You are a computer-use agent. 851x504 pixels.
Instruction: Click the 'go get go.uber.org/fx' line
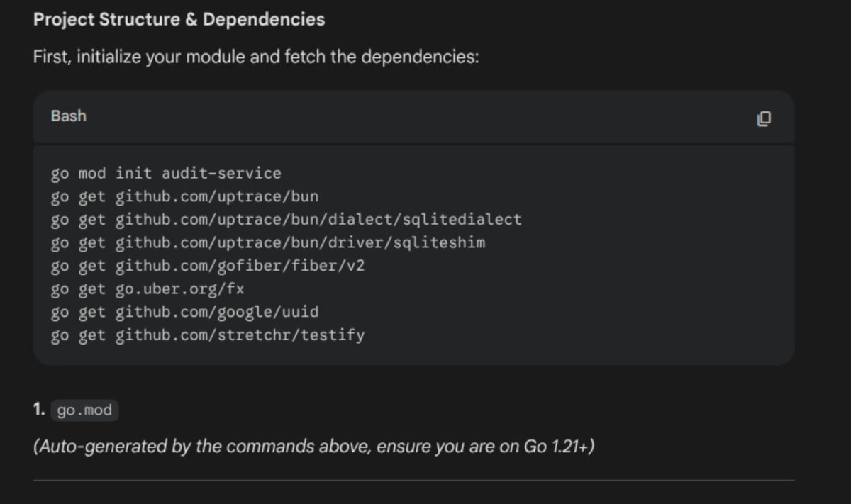[148, 289]
